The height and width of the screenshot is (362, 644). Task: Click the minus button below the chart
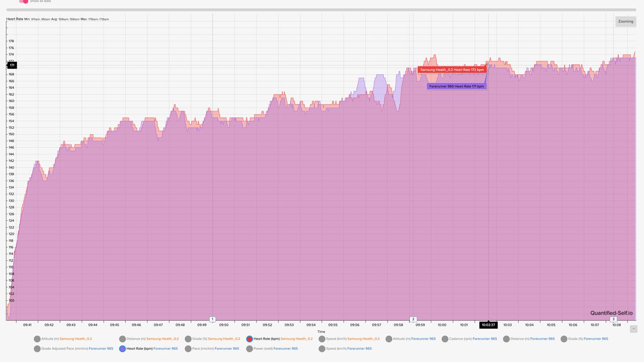pyautogui.click(x=633, y=329)
